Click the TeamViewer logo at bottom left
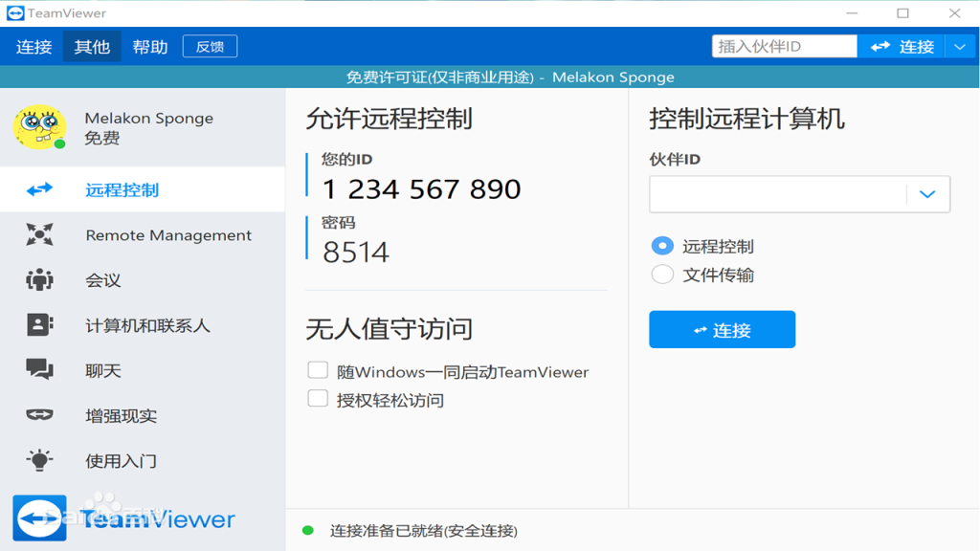Screen dimensions: 980x551 [123, 518]
